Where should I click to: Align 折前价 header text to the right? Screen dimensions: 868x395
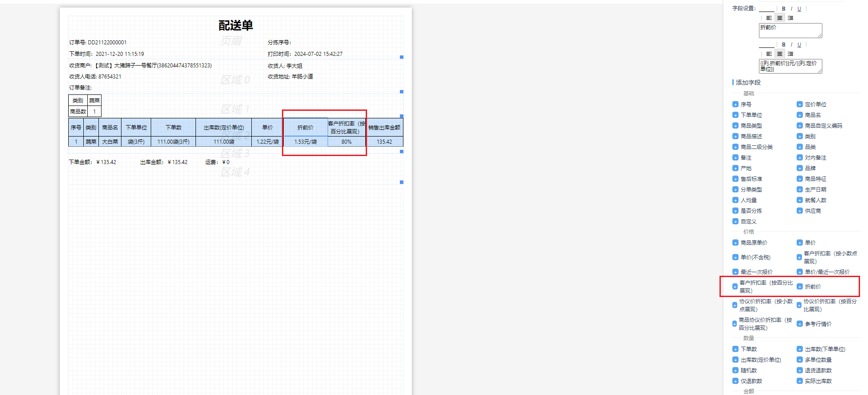pyautogui.click(x=790, y=18)
